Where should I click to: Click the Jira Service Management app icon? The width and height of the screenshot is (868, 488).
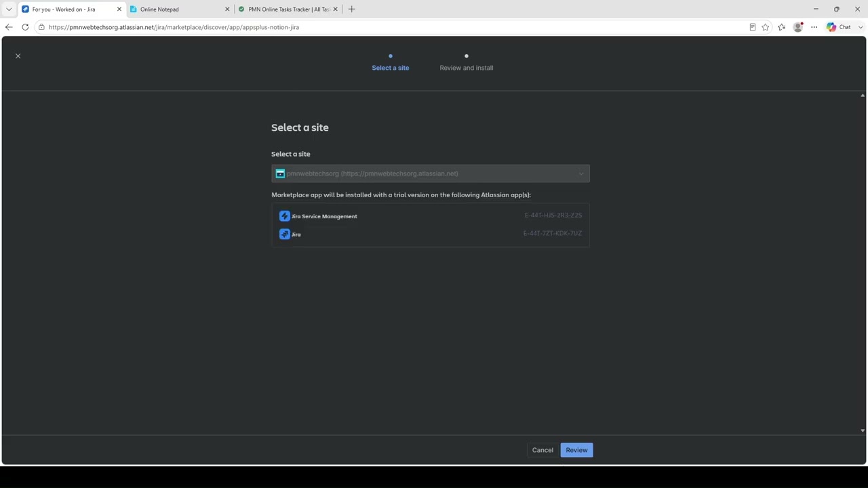285,216
